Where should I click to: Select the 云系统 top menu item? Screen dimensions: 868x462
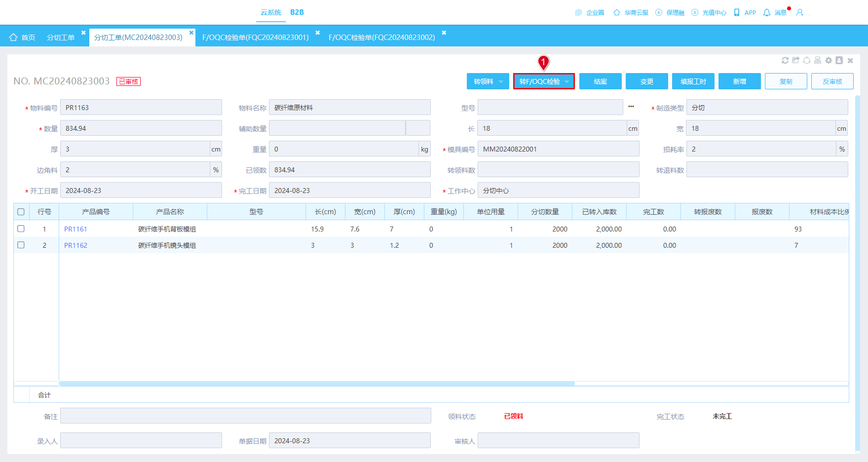pos(271,12)
